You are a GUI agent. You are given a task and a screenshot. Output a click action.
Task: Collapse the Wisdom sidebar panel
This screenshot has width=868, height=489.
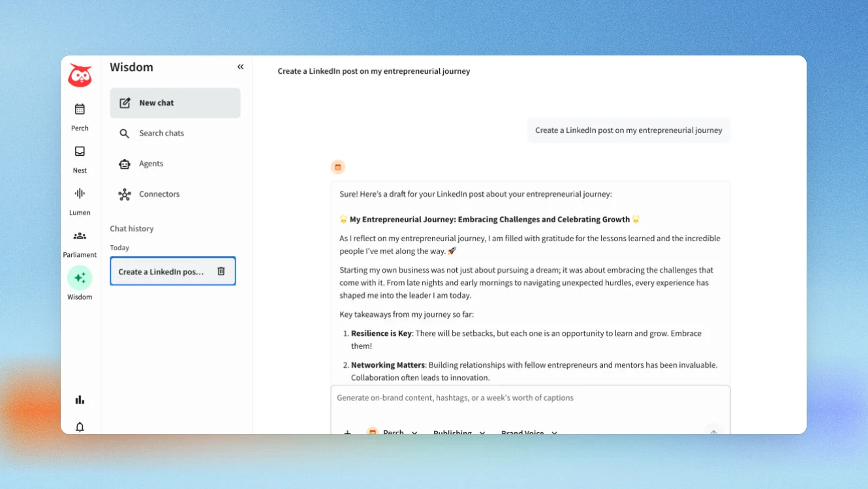(240, 67)
